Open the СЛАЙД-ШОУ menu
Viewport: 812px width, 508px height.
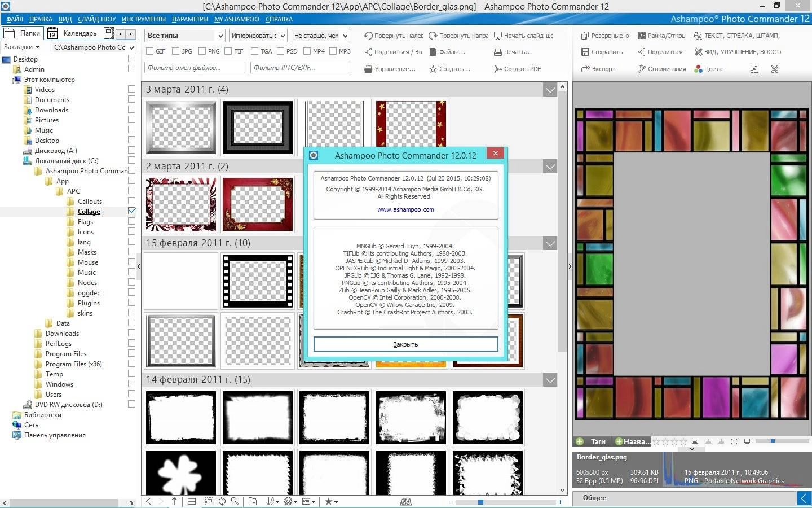coord(96,19)
